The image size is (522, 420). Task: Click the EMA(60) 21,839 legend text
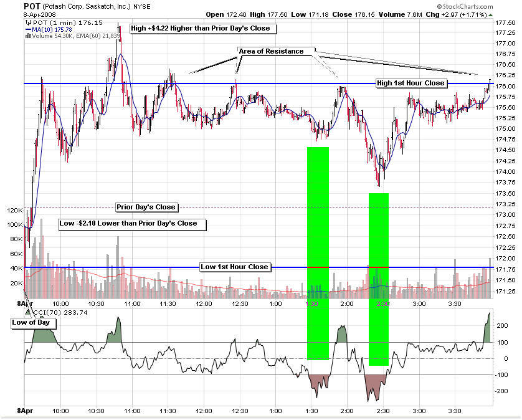pyautogui.click(x=98, y=36)
